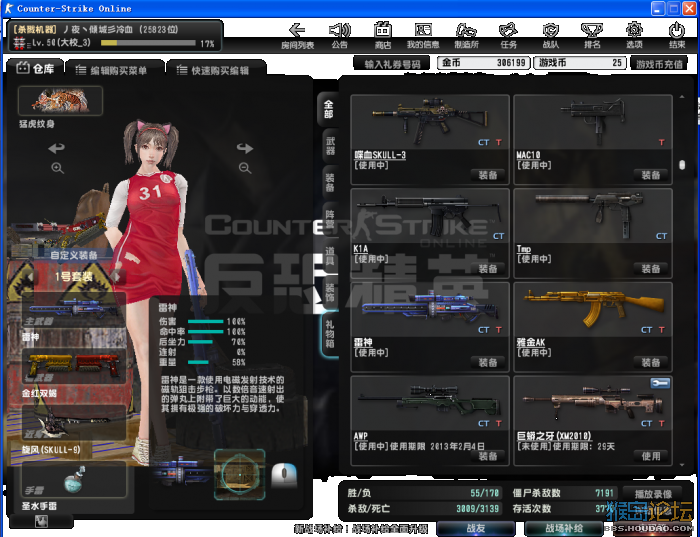Zoom in on the character preview

pyautogui.click(x=58, y=168)
